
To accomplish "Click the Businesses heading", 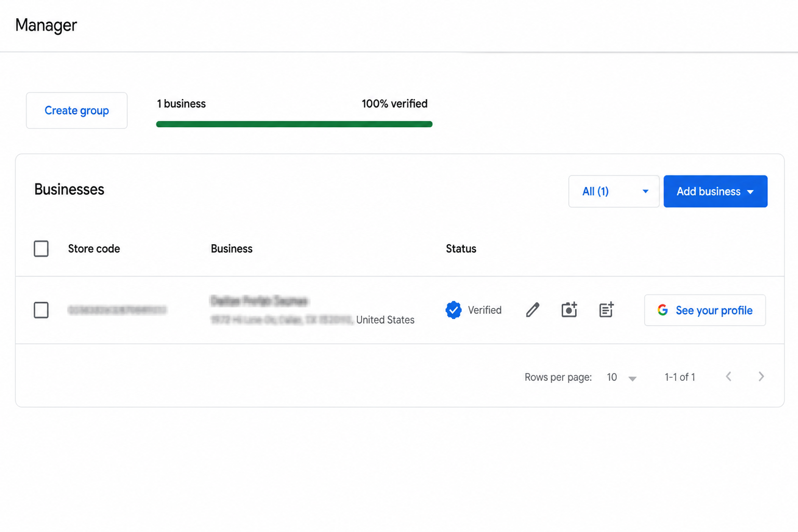I will pyautogui.click(x=69, y=190).
